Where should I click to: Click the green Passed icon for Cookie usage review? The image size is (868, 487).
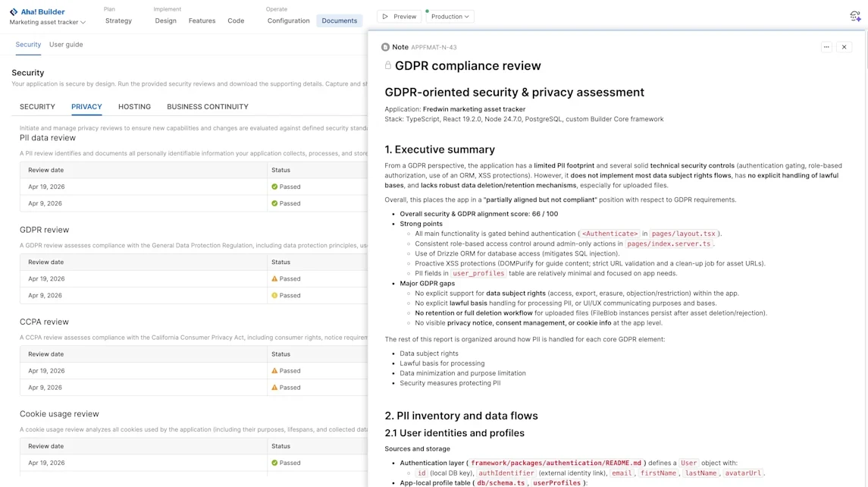[x=274, y=463]
